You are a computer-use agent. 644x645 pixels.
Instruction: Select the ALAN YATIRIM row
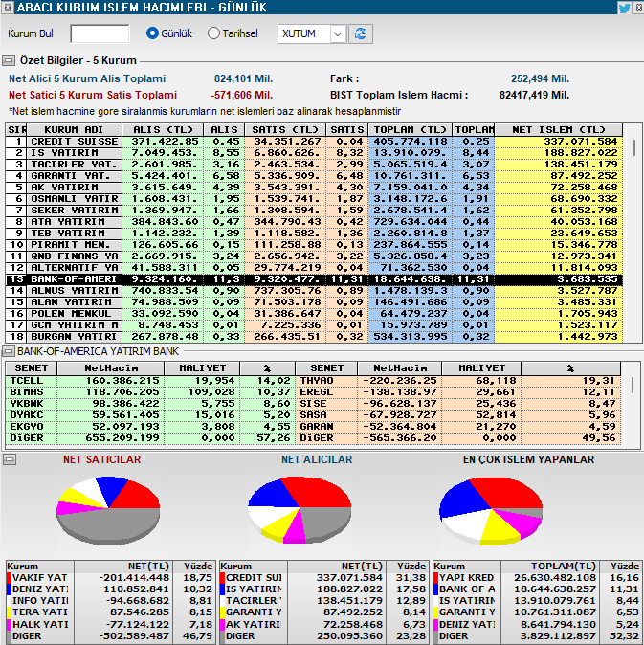[314, 302]
